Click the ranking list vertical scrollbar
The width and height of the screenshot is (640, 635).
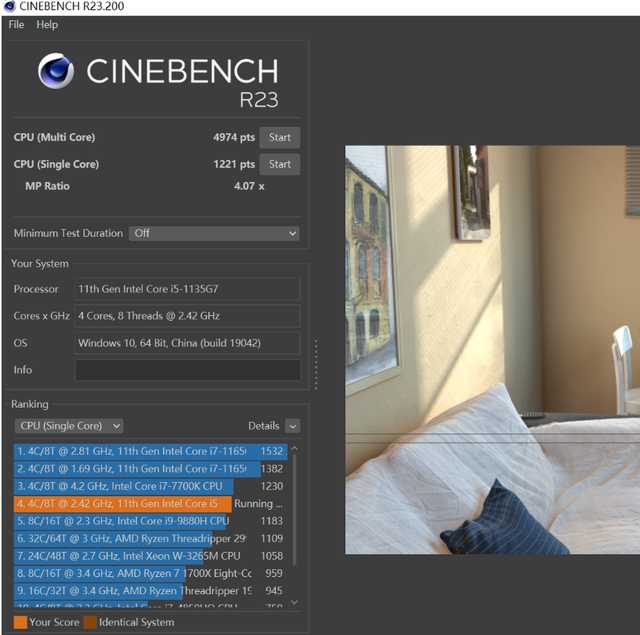point(294,520)
